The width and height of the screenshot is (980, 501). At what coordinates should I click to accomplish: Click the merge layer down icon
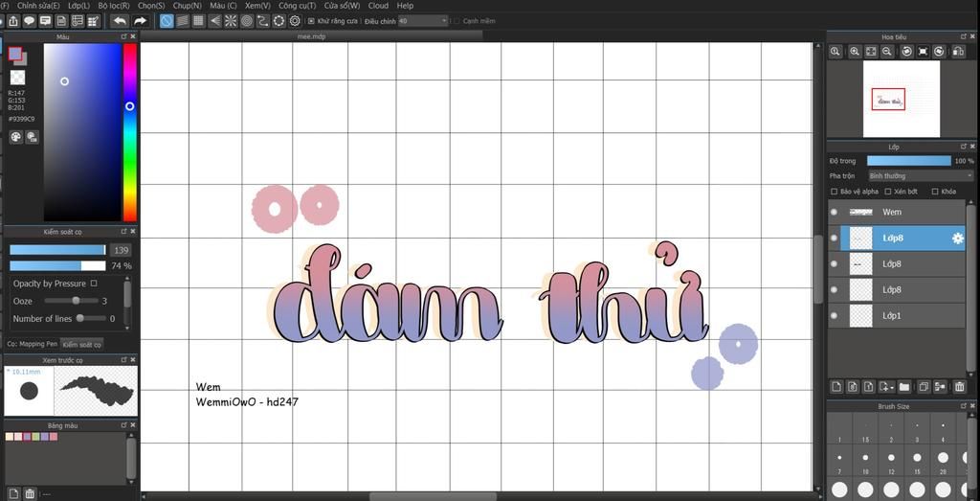click(x=940, y=387)
